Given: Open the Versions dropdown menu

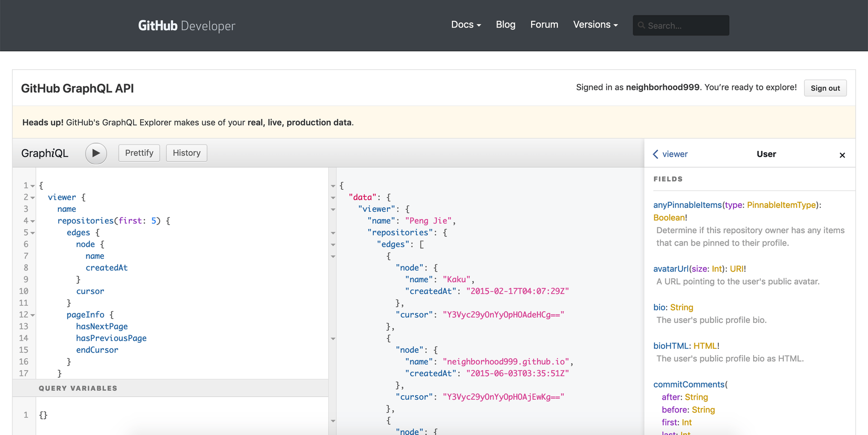Looking at the screenshot, I should coord(595,25).
